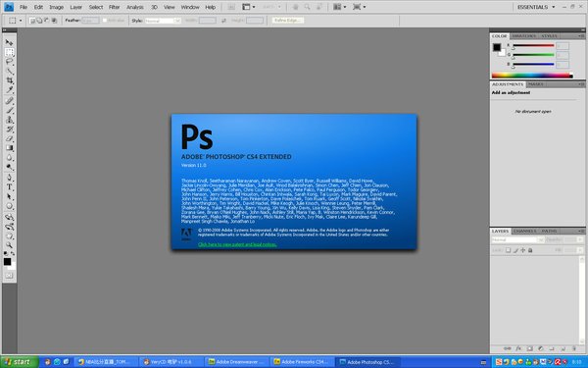Open the Select menu
Screen dimensions: 588x368
[96, 7]
